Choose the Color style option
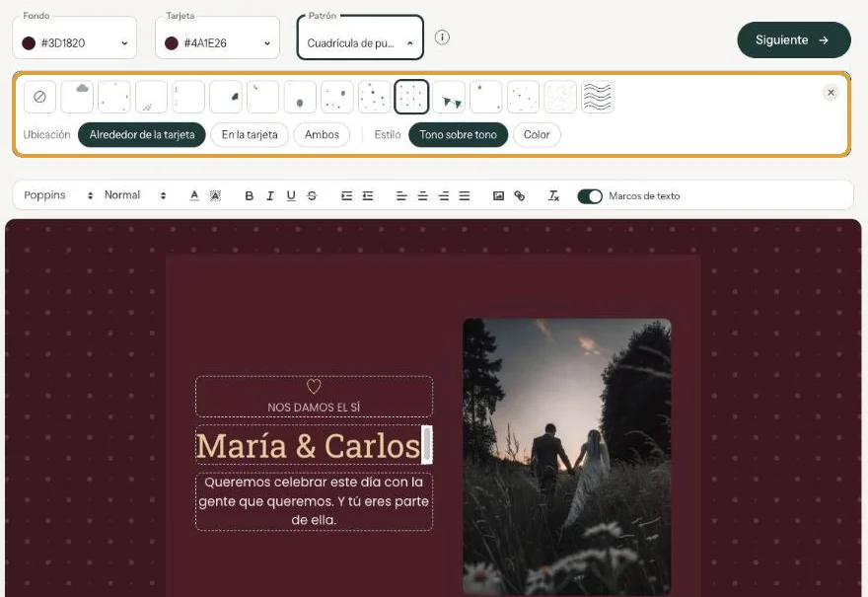 (537, 134)
